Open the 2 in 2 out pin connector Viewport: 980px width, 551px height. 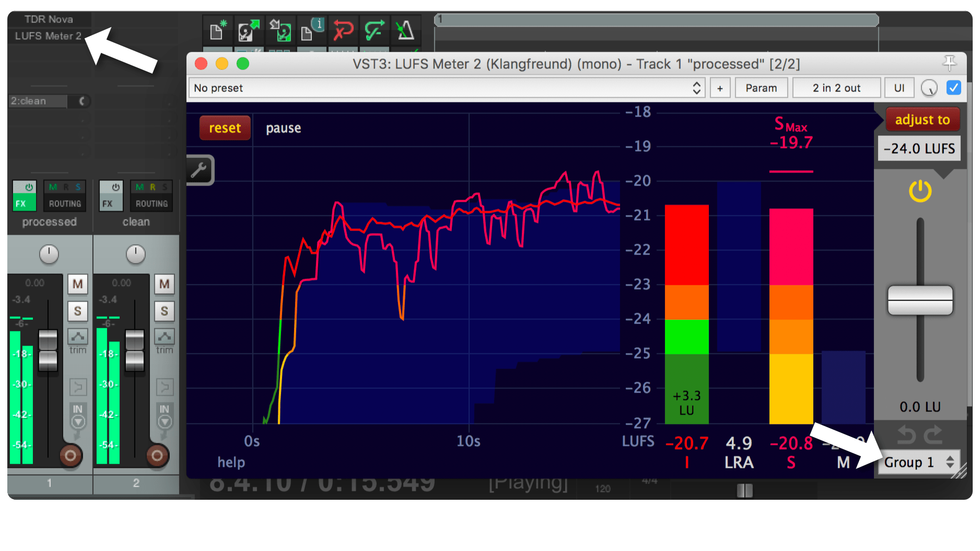836,88
